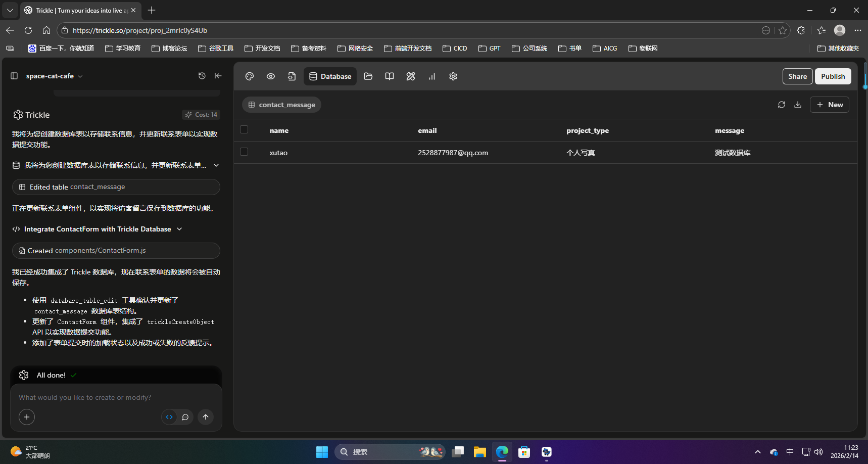Image resolution: width=868 pixels, height=464 pixels.
Task: Select the contact_message table tab
Action: click(281, 105)
